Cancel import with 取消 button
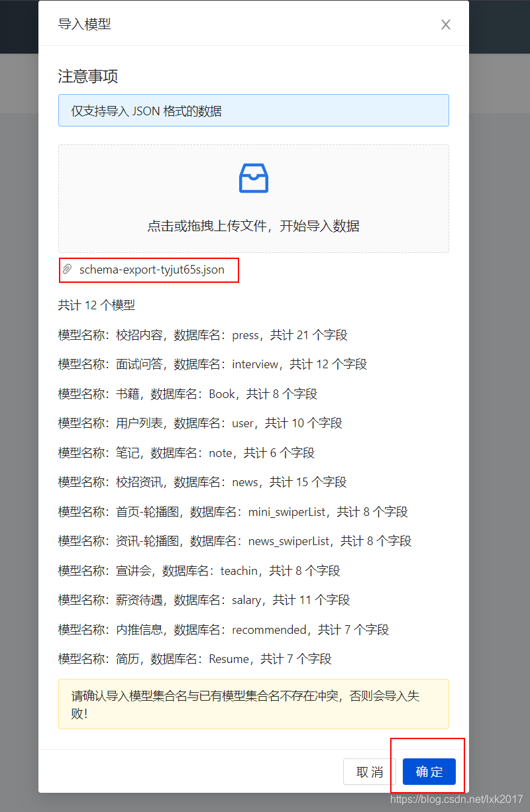530x812 pixels. click(370, 772)
